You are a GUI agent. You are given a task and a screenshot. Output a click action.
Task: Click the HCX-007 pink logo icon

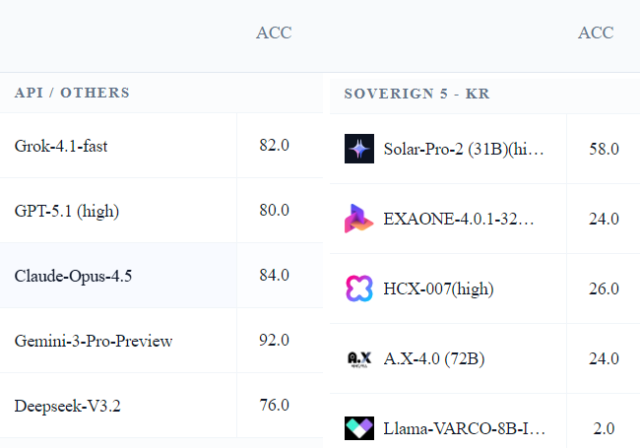coord(359,289)
